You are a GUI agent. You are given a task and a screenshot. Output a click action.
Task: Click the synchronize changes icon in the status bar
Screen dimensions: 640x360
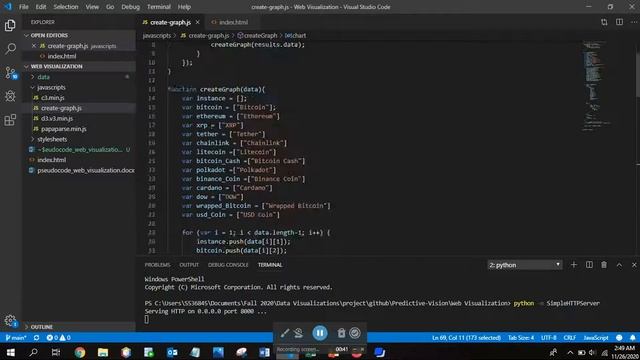36,338
